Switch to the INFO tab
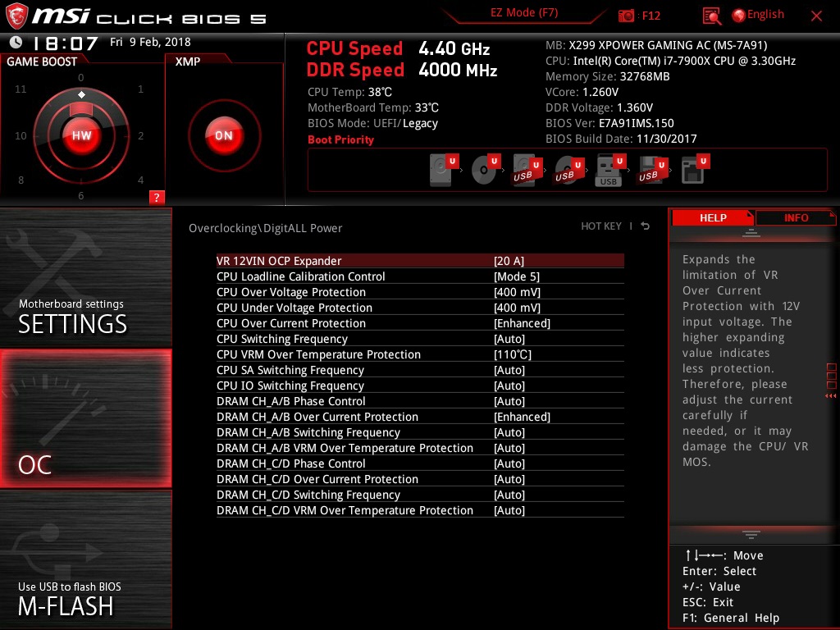 796,217
